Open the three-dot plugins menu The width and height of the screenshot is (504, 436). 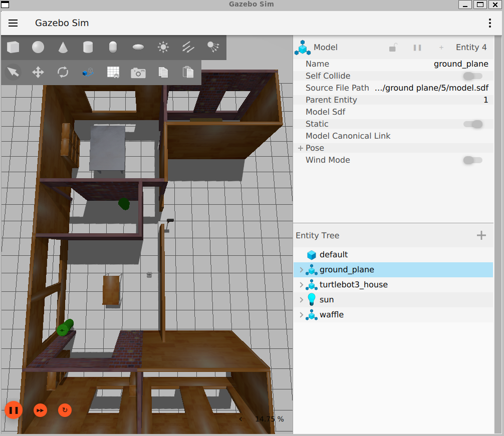[490, 23]
